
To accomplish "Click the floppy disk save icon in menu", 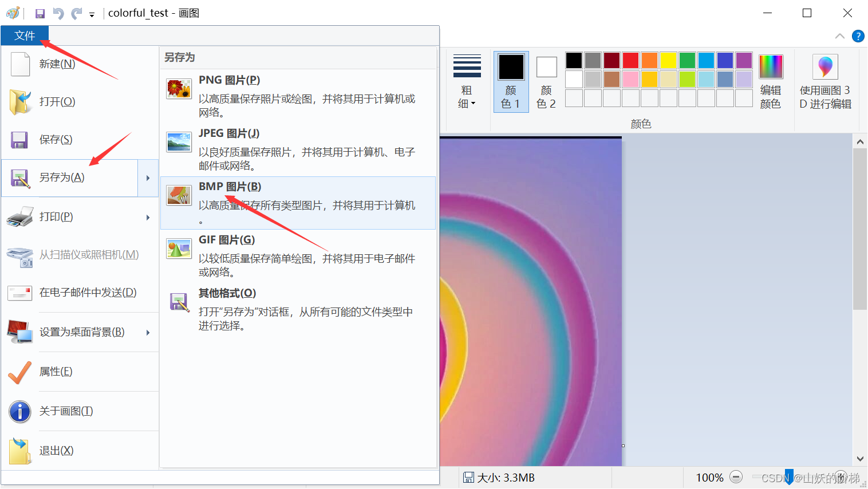I will click(19, 140).
